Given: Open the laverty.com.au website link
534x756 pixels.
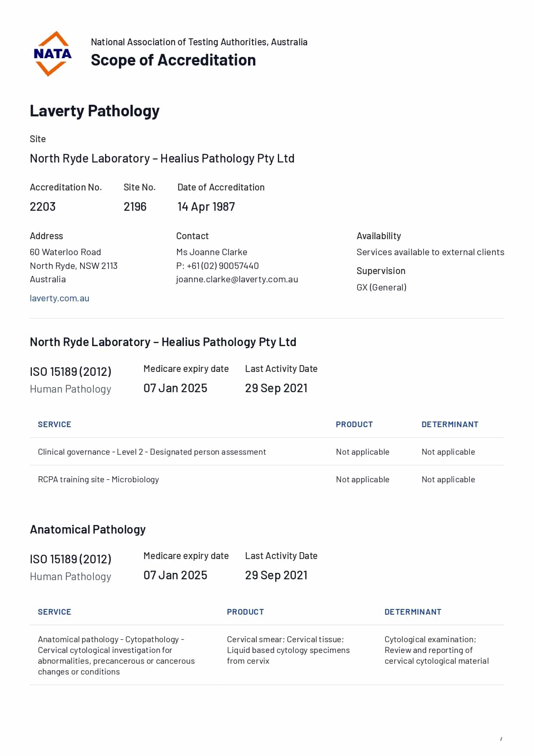Looking at the screenshot, I should 59,298.
